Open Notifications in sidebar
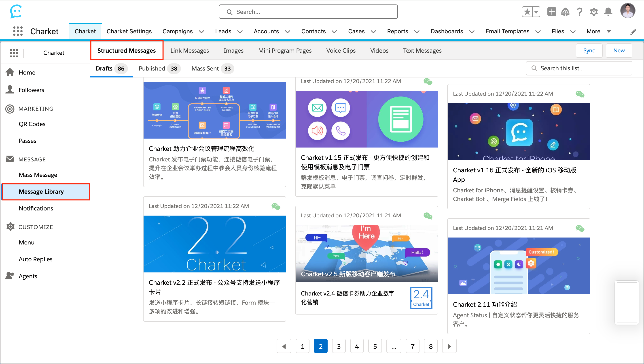Viewport: 644px width, 364px height. click(36, 208)
